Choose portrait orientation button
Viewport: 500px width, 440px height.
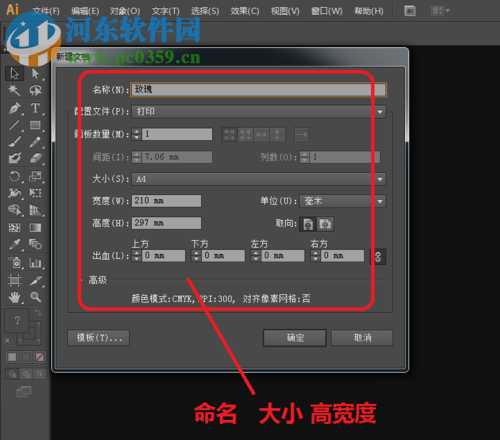(x=308, y=224)
